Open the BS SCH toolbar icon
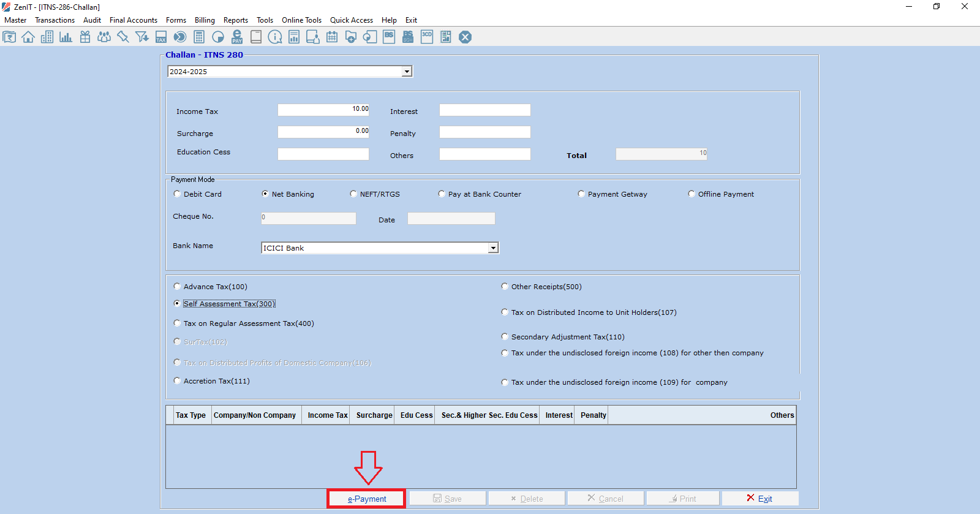Screen dimensions: 980x514 tap(408, 37)
